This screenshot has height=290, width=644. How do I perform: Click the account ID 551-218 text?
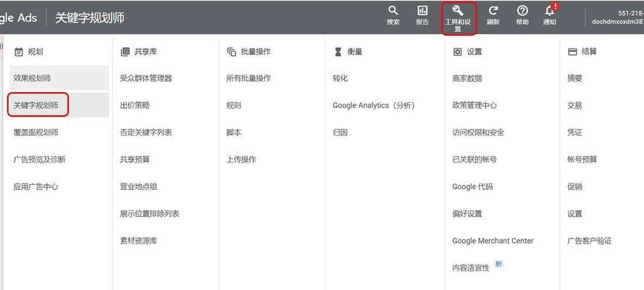(x=630, y=13)
